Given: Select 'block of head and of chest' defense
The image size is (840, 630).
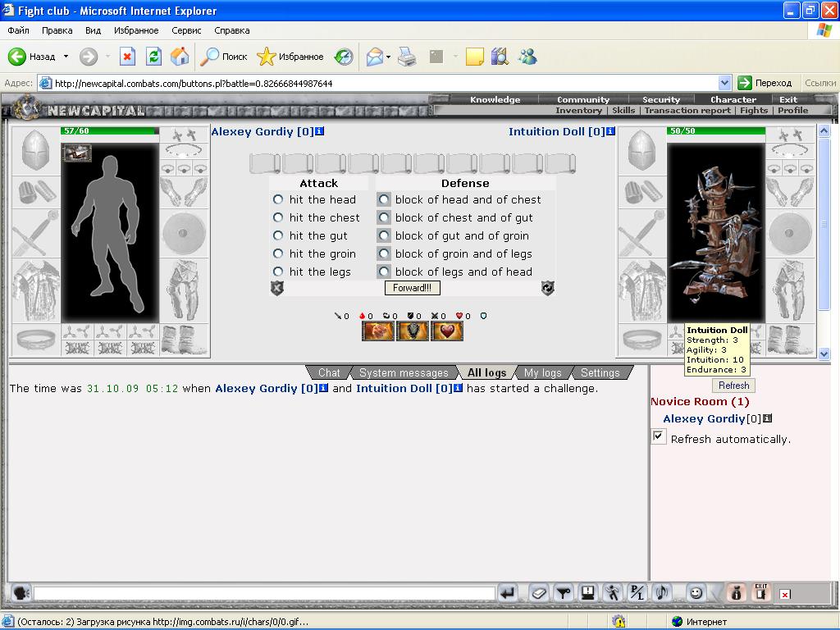Looking at the screenshot, I should tap(384, 199).
